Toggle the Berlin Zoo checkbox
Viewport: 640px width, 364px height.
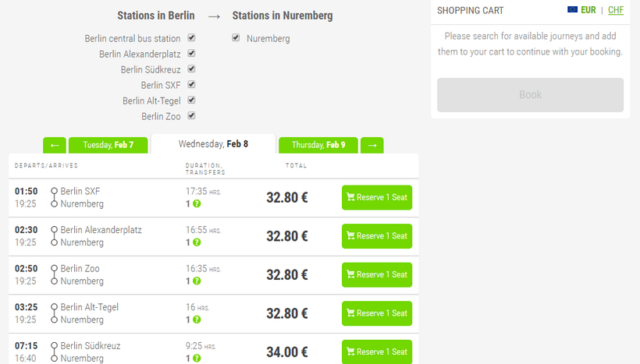click(191, 116)
